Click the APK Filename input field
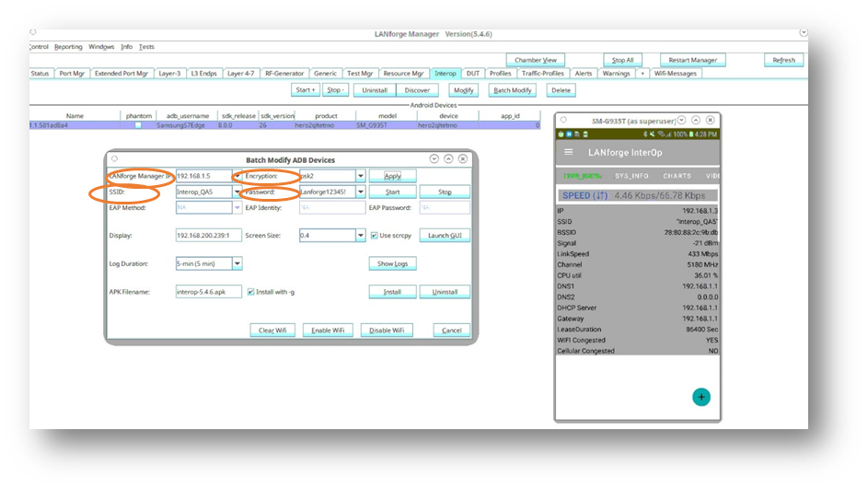Viewport: 868px width, 489px height. (208, 292)
